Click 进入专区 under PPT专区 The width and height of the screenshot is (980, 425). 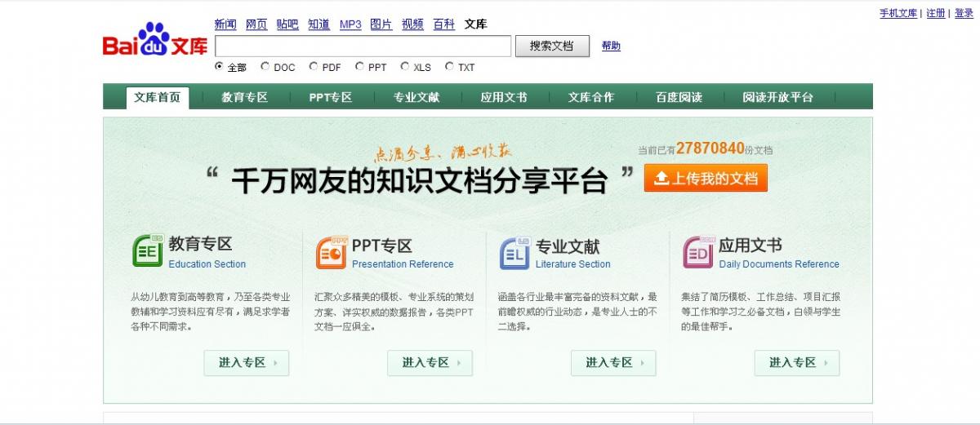pos(430,363)
